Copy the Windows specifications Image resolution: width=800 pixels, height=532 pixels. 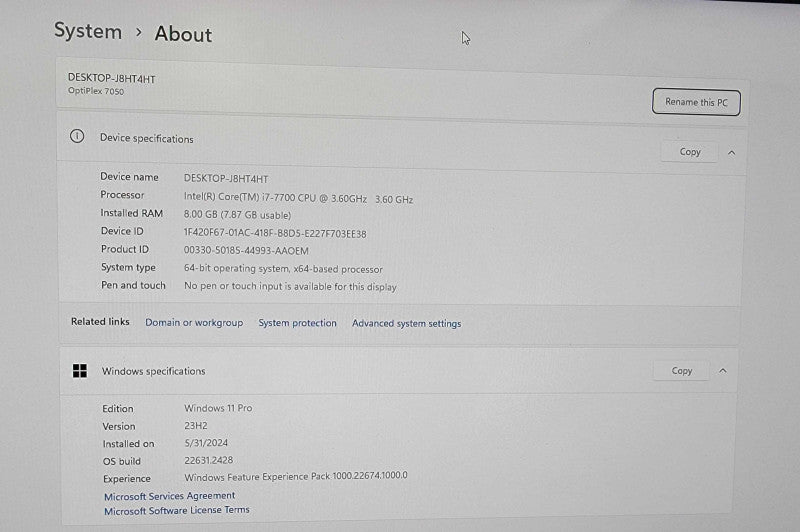pos(682,371)
